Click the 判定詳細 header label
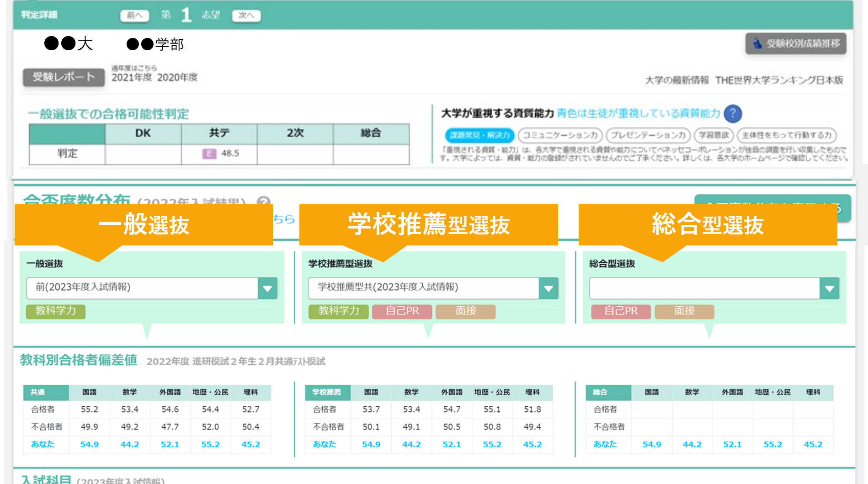Viewport: 868px width, 484px height. pyautogui.click(x=39, y=15)
